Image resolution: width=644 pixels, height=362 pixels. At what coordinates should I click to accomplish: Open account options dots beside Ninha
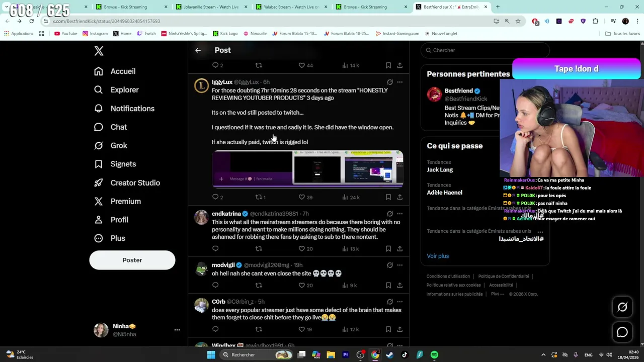(177, 330)
